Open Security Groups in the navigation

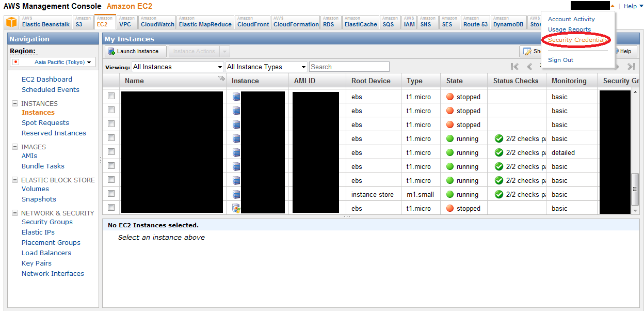(47, 222)
